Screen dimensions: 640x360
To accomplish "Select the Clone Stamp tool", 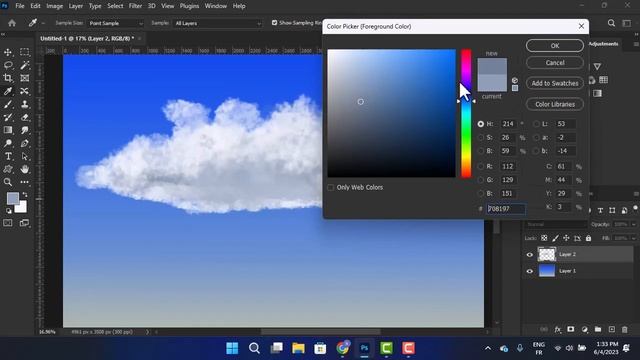I will coord(24,104).
